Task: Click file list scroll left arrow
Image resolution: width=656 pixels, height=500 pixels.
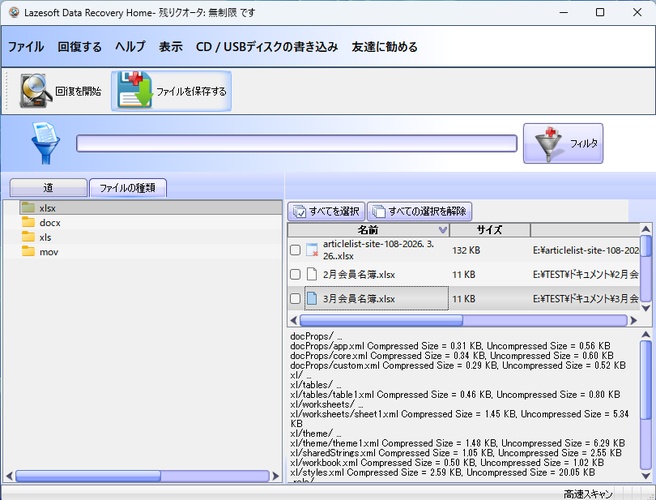Action: [293, 321]
